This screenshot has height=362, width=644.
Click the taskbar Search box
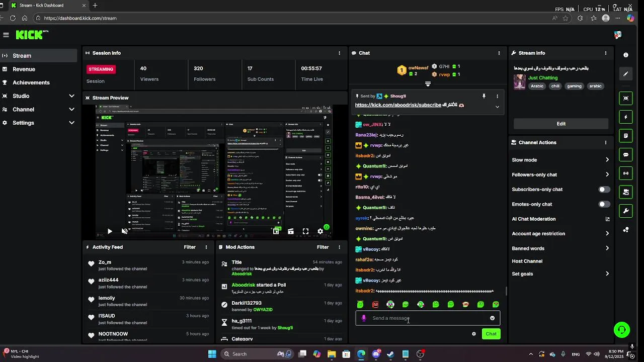pyautogui.click(x=258, y=354)
